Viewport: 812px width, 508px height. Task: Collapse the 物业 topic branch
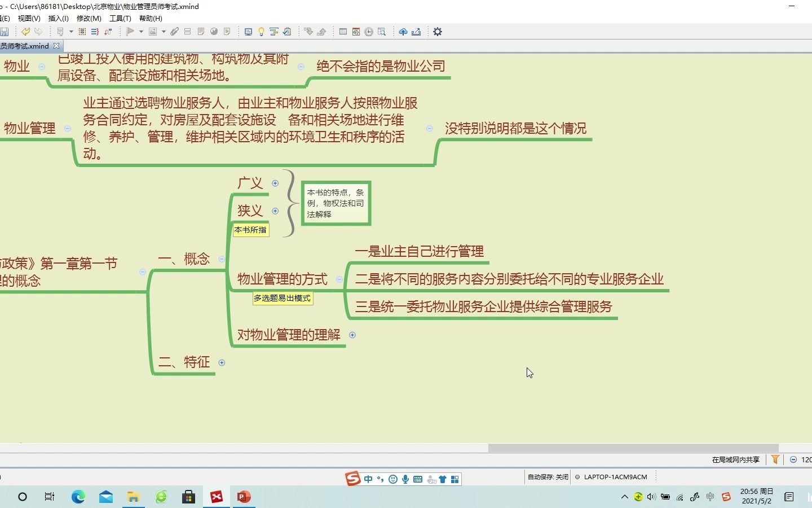pyautogui.click(x=42, y=67)
